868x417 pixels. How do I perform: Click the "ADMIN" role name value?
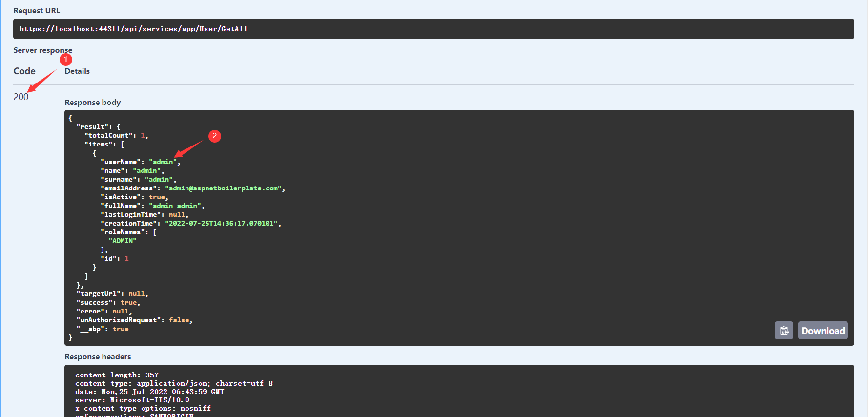point(123,241)
